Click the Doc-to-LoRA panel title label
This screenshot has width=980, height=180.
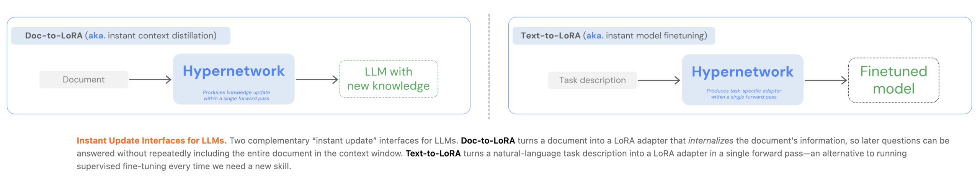click(120, 36)
